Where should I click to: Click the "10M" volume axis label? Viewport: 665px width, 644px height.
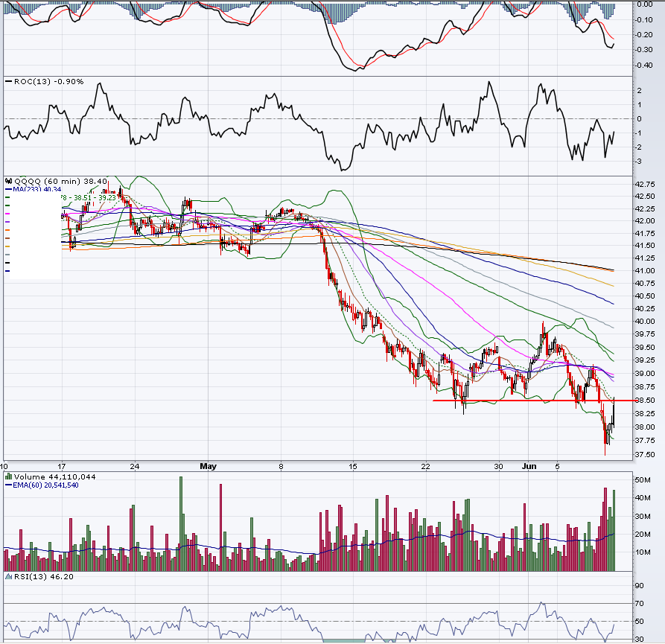point(643,552)
